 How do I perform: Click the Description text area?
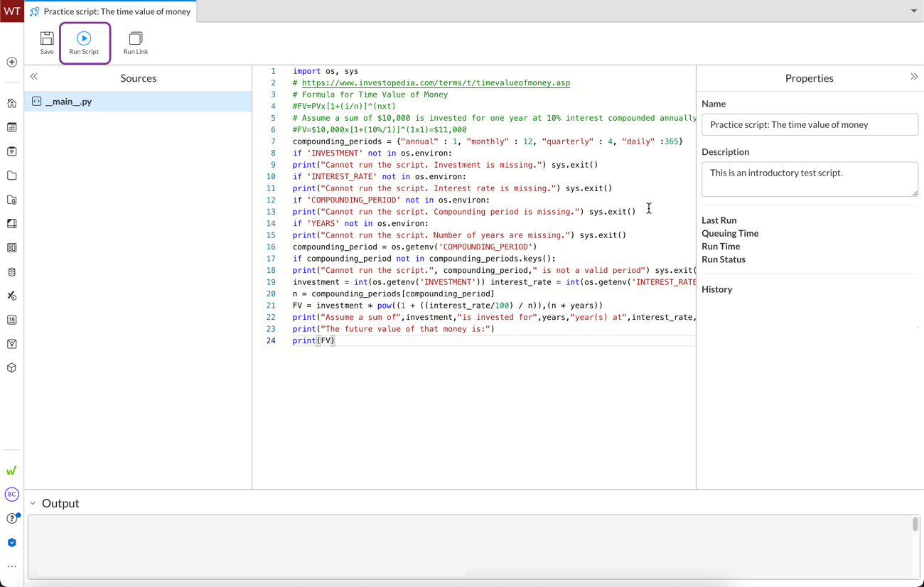coord(810,179)
